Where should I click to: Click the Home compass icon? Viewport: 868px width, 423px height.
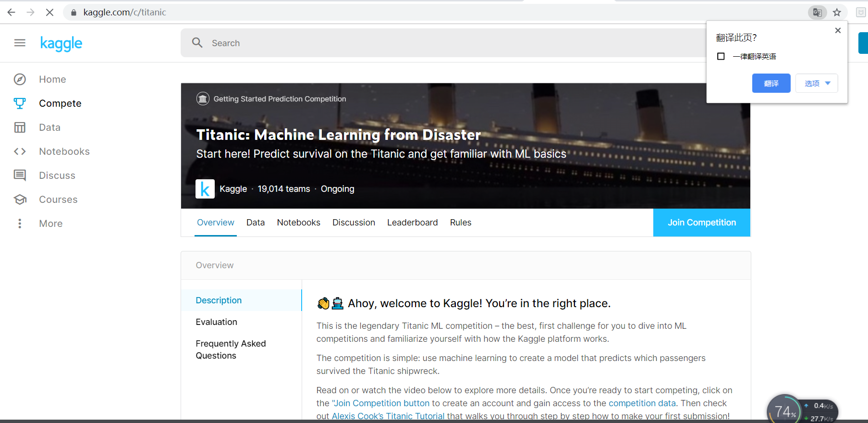click(20, 79)
